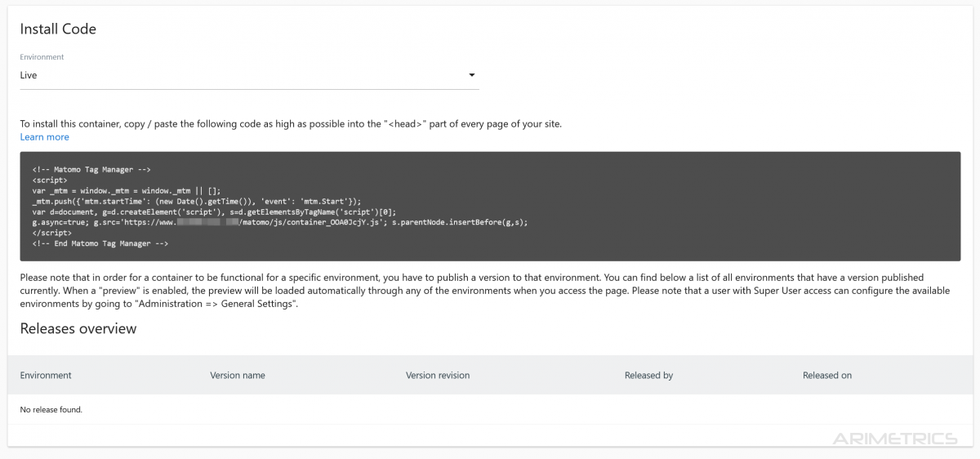Screen dimensions: 980x459
Task: Click the "Install Code" heading
Action: pyautogui.click(x=58, y=29)
